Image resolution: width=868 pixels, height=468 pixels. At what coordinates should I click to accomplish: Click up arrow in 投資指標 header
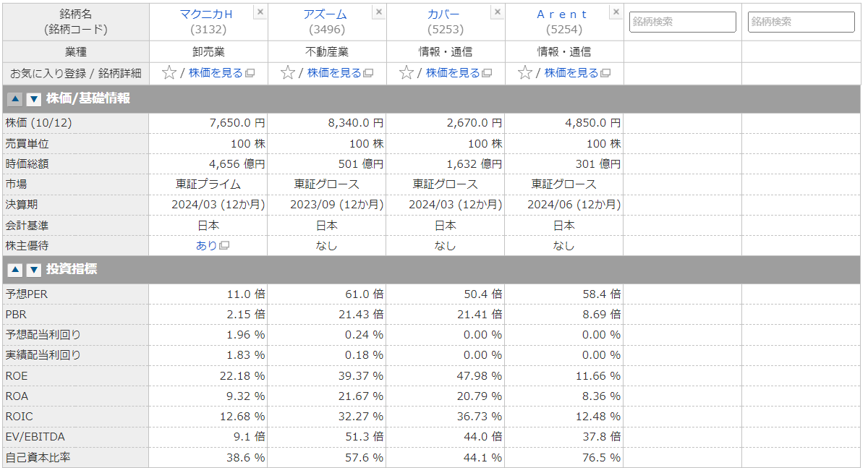[15, 270]
